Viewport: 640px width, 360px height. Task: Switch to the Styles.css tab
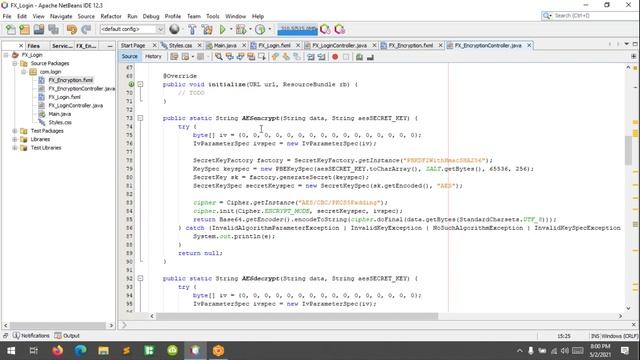180,45
